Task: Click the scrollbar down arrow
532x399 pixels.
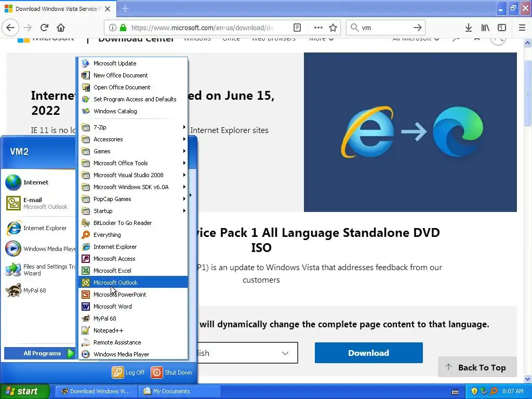Action: pyautogui.click(x=527, y=378)
